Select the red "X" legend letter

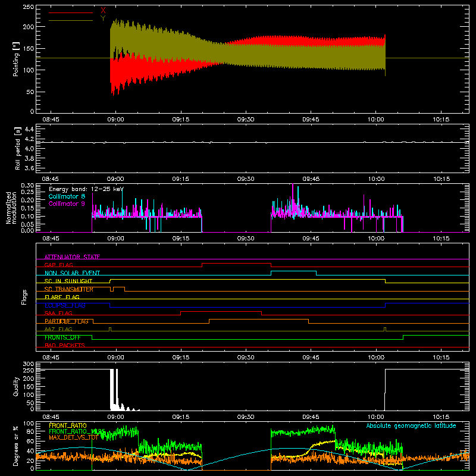pyautogui.click(x=103, y=11)
